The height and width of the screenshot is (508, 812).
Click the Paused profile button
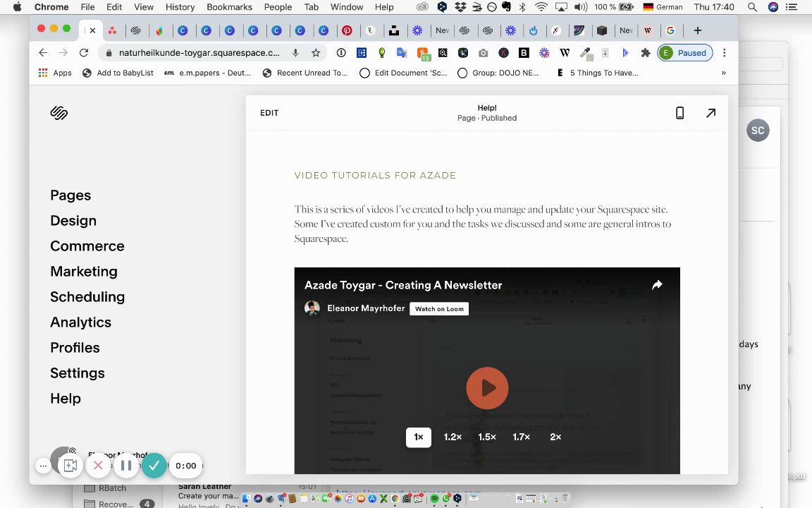(x=685, y=53)
